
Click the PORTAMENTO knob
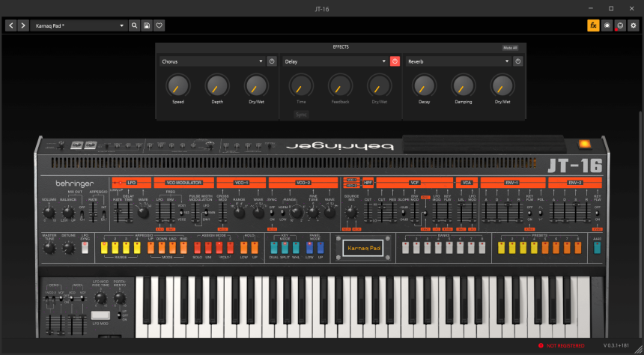pyautogui.click(x=120, y=299)
